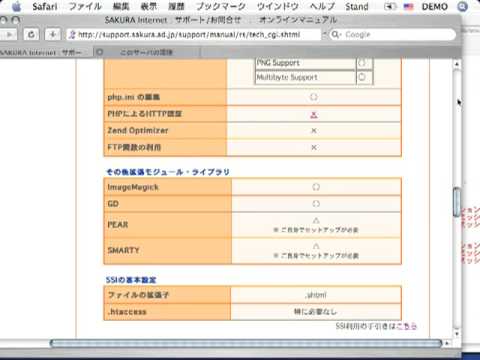The image size is (480, 360).
Task: Click the volume icon in menu bar
Action: pos(389,7)
